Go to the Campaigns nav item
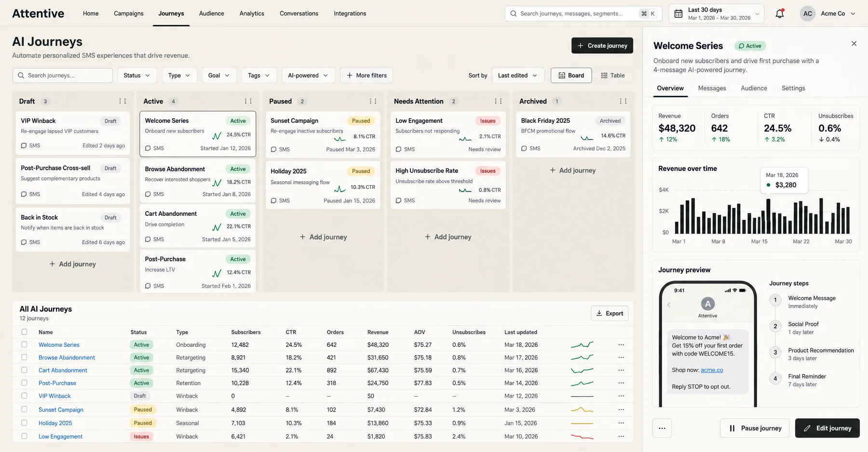The width and height of the screenshot is (868, 452). pos(129,13)
